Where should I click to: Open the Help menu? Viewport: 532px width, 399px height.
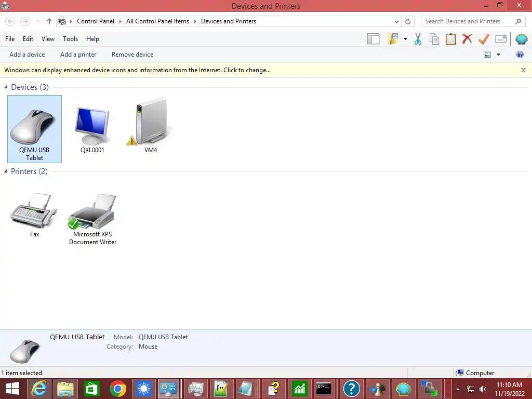point(92,39)
